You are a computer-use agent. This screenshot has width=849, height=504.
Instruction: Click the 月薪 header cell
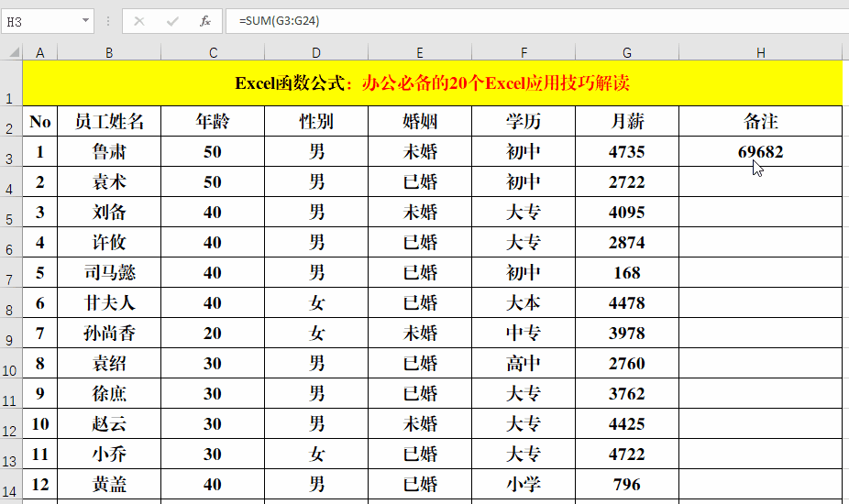(x=627, y=121)
